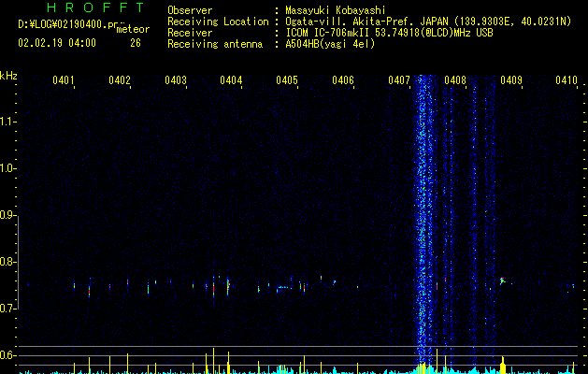Click the strong red meteor echo near 0404

213,287
